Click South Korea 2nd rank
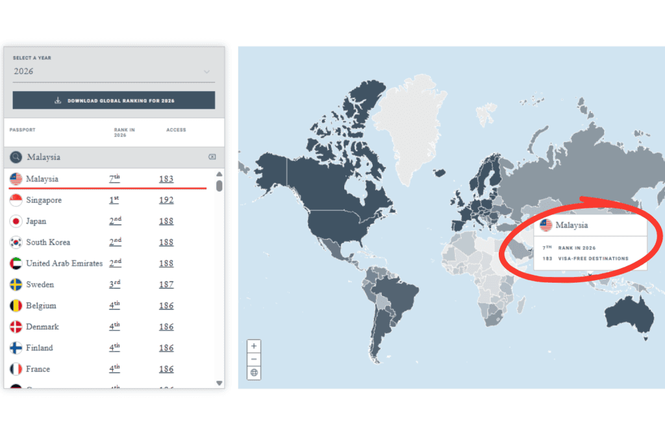 click(x=115, y=242)
